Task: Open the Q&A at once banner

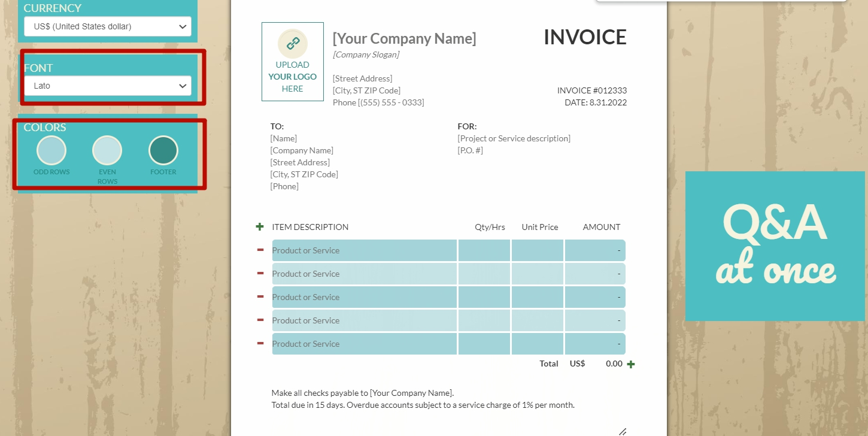Action: 776,246
